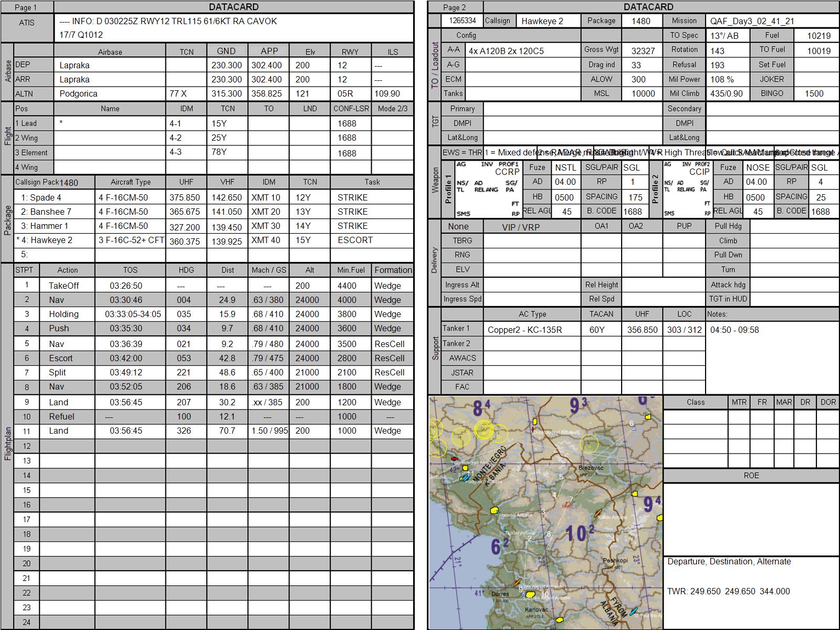
Task: Select Hawkeye 2 aircraft type F-16C-52+ CFT
Action: tap(131, 240)
